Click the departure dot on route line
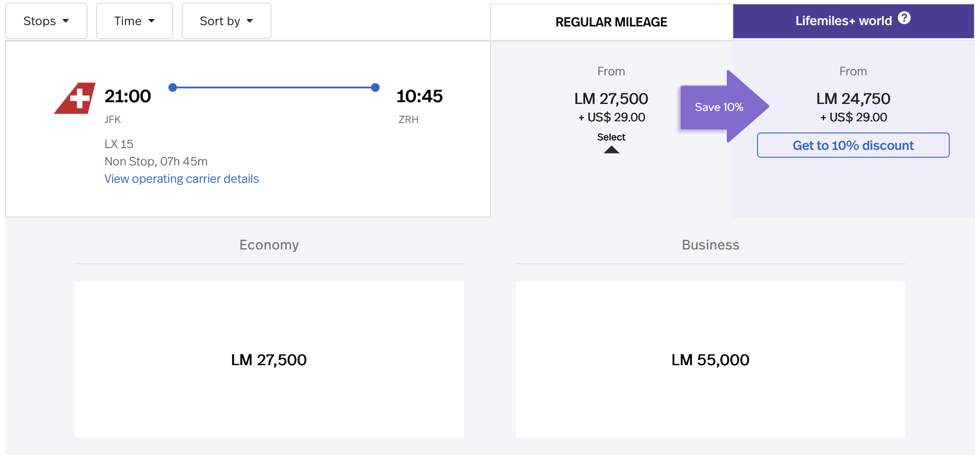980x460 pixels. pos(173,87)
